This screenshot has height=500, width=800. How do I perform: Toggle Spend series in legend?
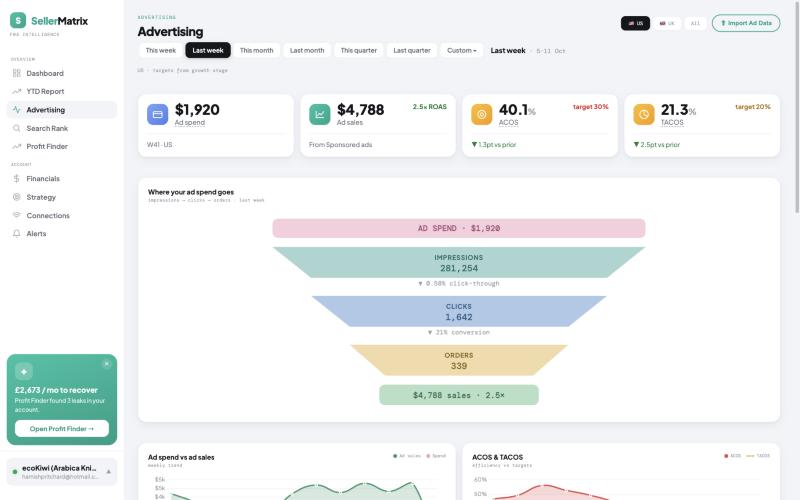coord(436,456)
